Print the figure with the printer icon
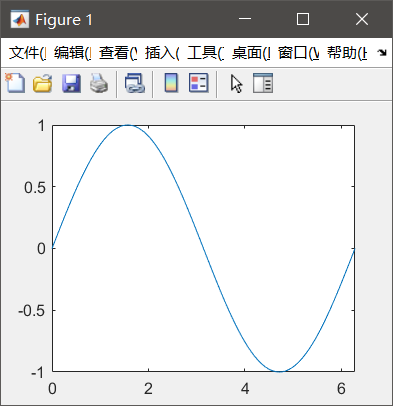Viewport: 393px width, 406px height. coord(99,83)
